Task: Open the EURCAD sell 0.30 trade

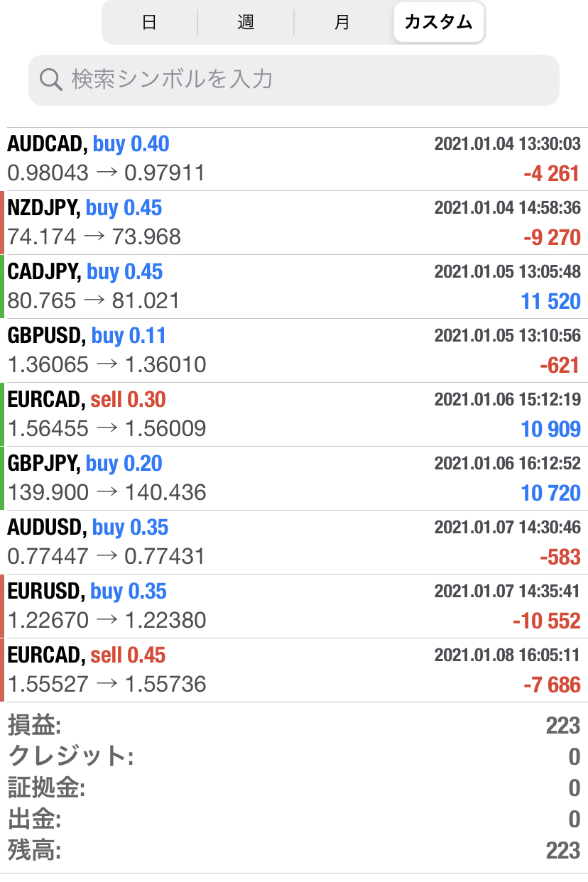Action: 294,415
